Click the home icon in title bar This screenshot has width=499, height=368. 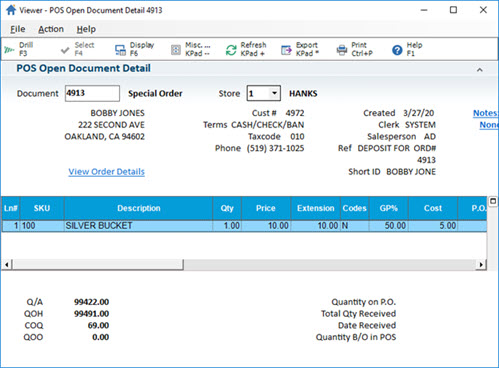[x=11, y=10]
